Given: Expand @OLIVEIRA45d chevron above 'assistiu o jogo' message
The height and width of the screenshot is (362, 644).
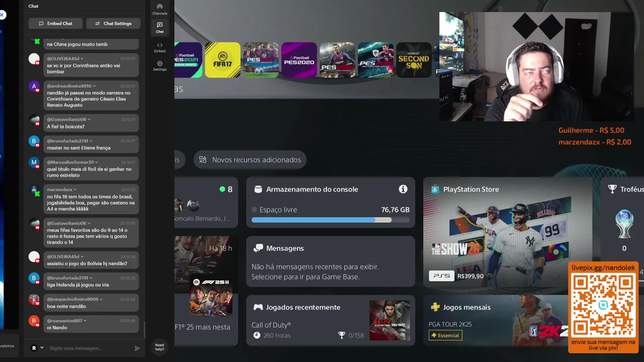Looking at the screenshot, I should (x=82, y=256).
